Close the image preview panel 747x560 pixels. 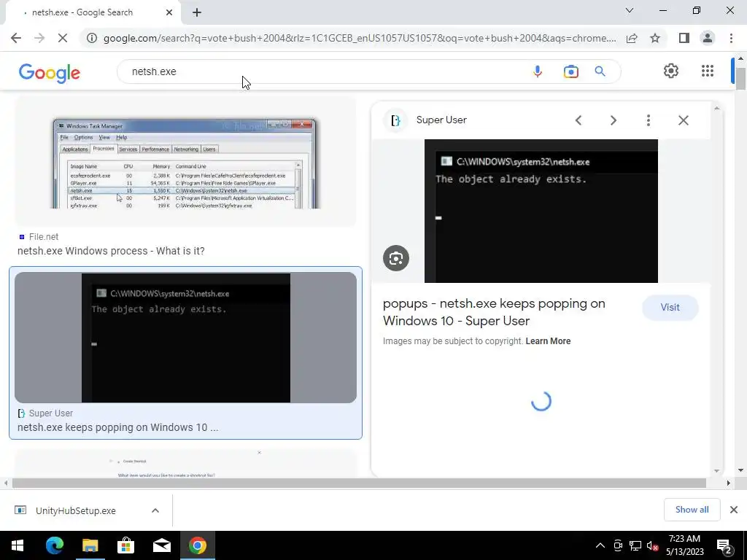coord(683,120)
